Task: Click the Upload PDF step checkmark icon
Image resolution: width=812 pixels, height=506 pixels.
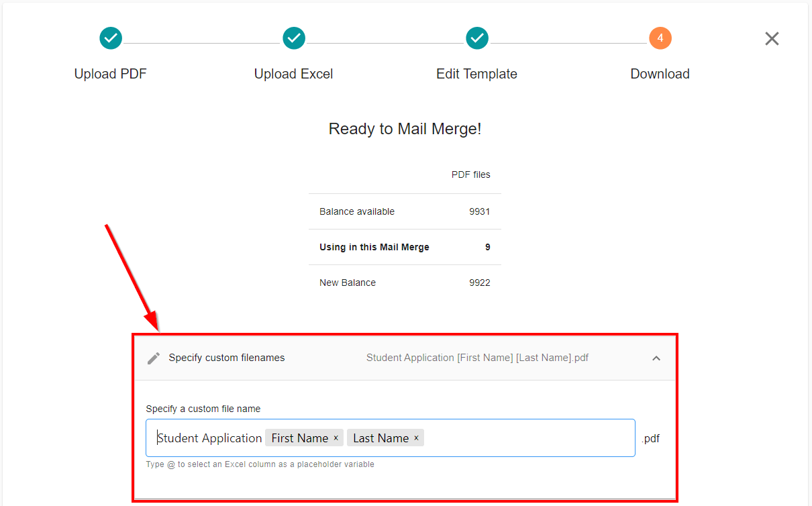Action: pyautogui.click(x=111, y=38)
